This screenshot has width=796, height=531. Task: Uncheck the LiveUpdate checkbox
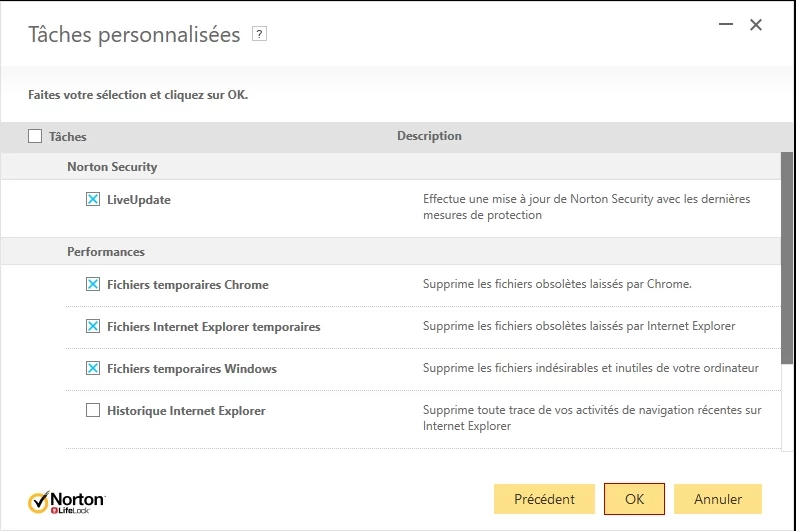(x=93, y=199)
